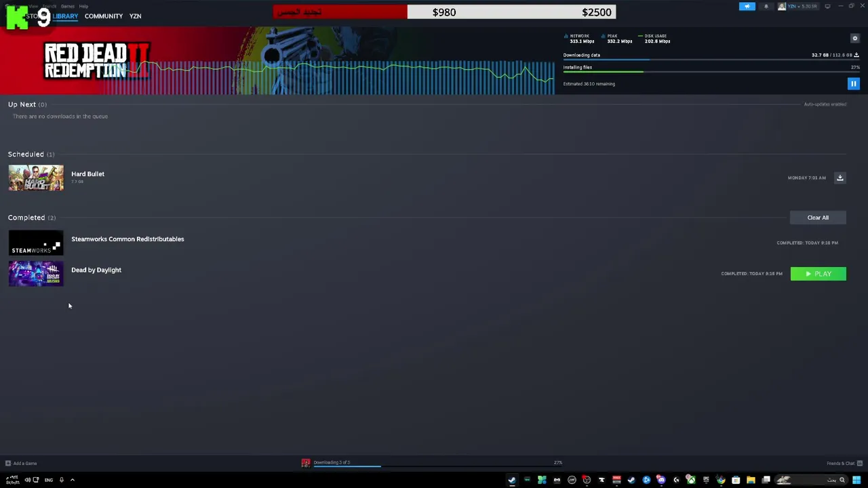Open the COMMUNITY tab
The height and width of the screenshot is (488, 868).
click(104, 16)
